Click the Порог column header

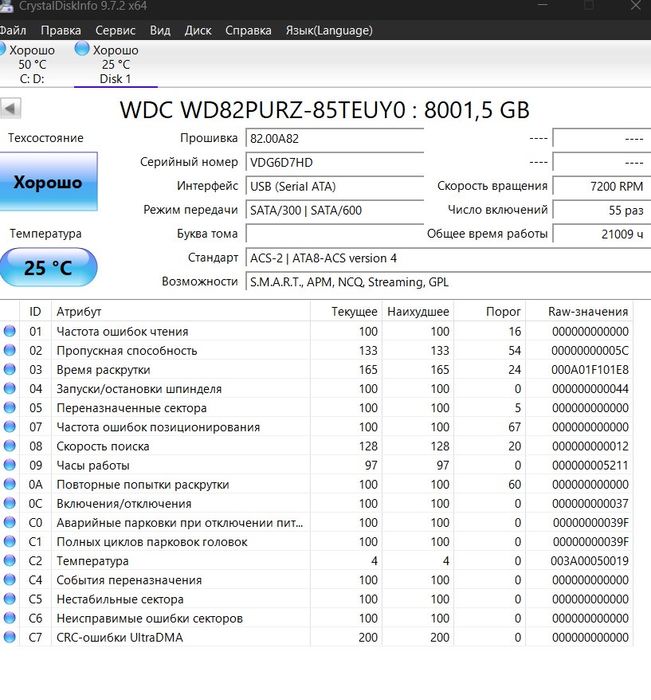coord(490,312)
